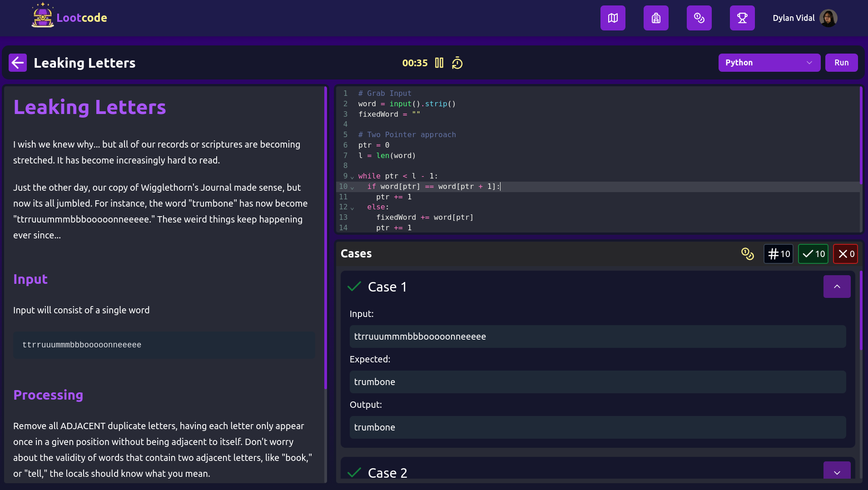Click the sample input code block
The width and height of the screenshot is (868, 490).
164,345
